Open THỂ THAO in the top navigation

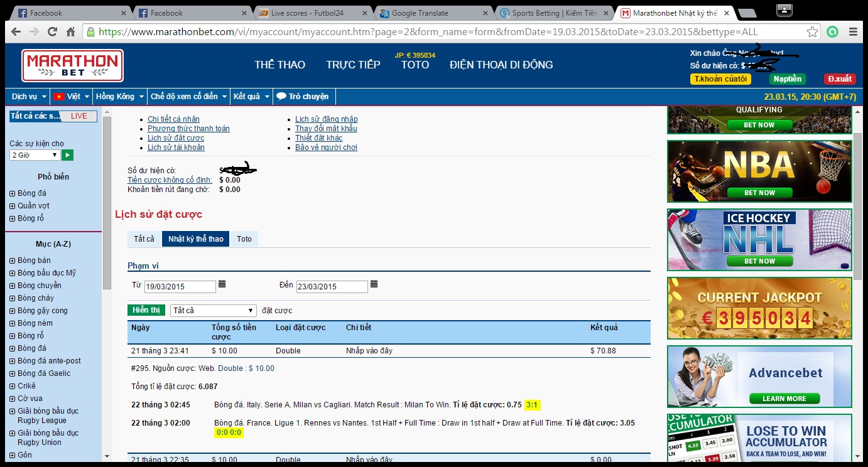tap(279, 65)
